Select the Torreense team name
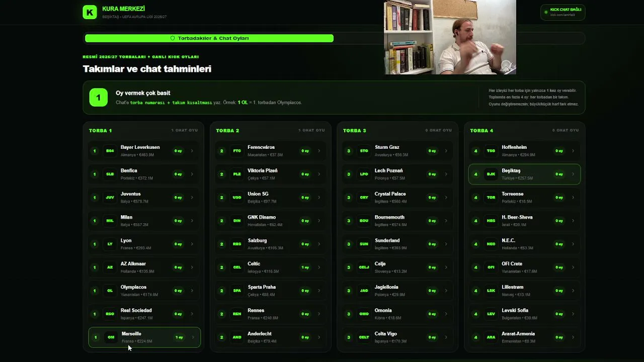Screen dimensions: 644x362 [513, 194]
